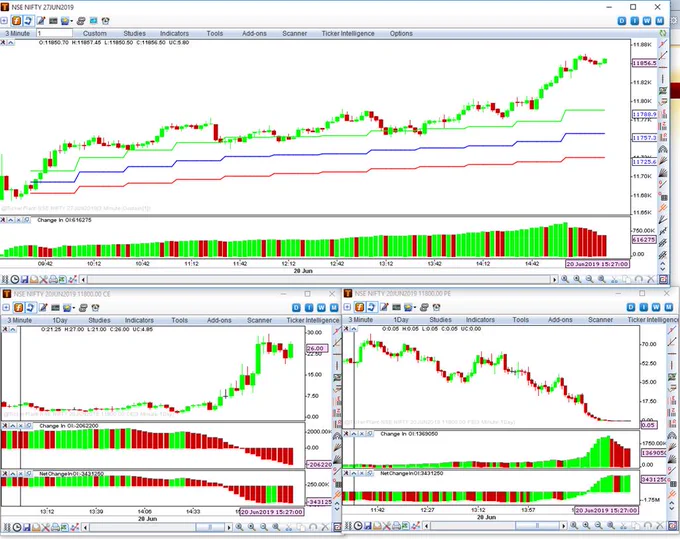Open the Studies menu in main window
This screenshot has height=539, width=680.
pos(134,33)
